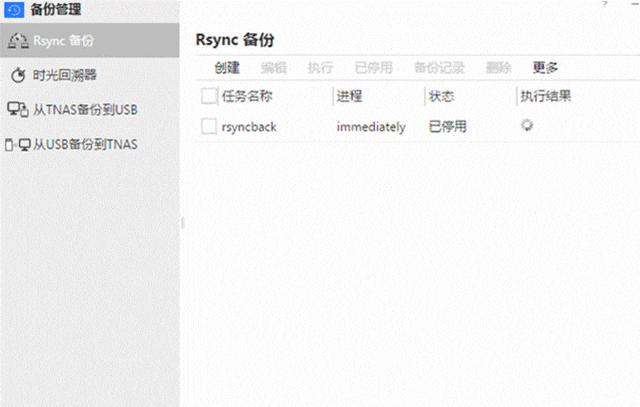
Task: Select the Rsync backup sidebar icon
Action: tap(17, 40)
